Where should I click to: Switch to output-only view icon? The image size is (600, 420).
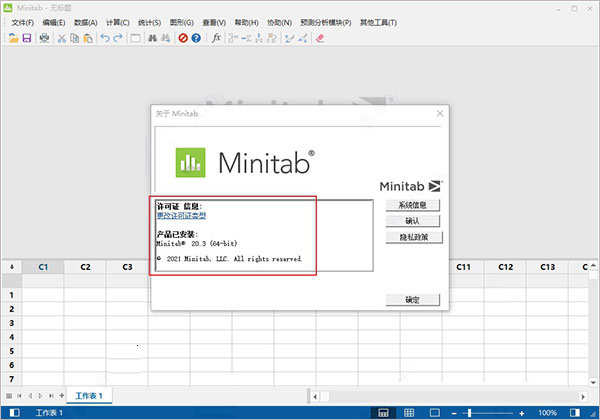[x=435, y=413]
